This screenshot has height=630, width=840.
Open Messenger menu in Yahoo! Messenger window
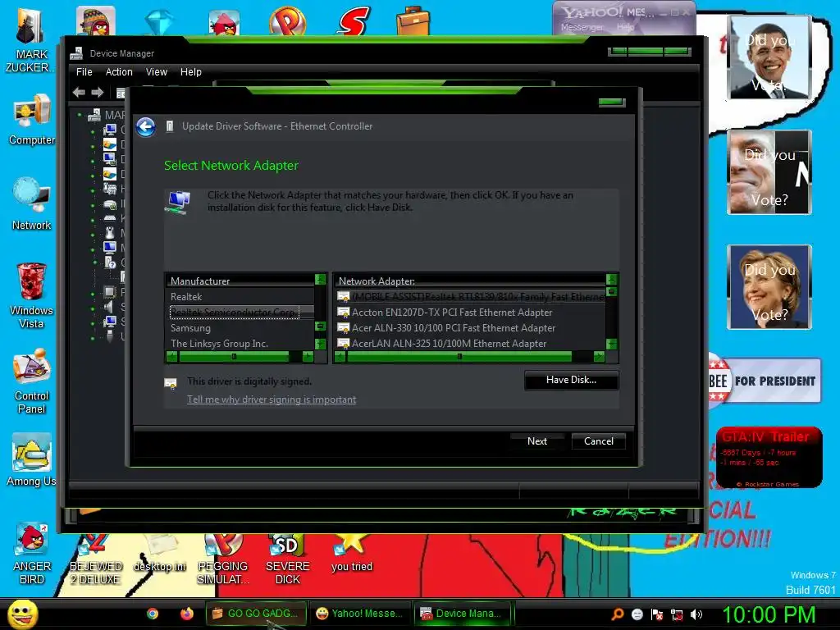[x=582, y=27]
